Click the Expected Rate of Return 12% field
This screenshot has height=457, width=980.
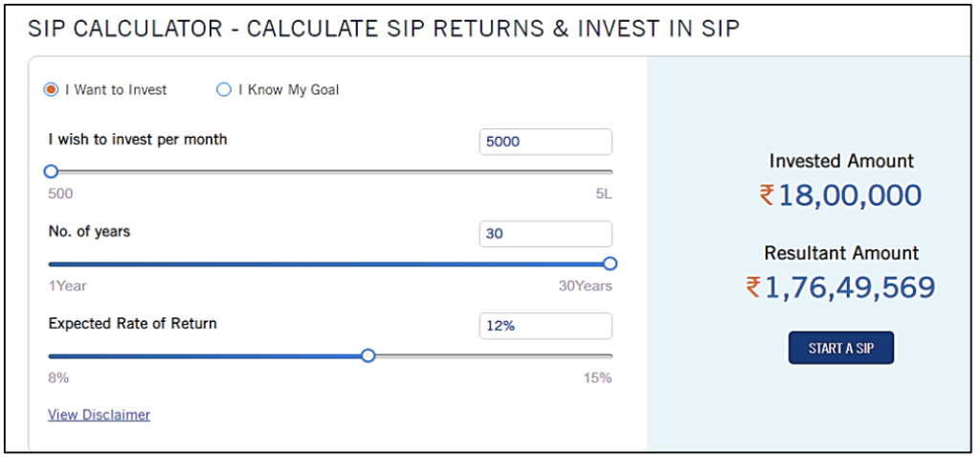545,326
